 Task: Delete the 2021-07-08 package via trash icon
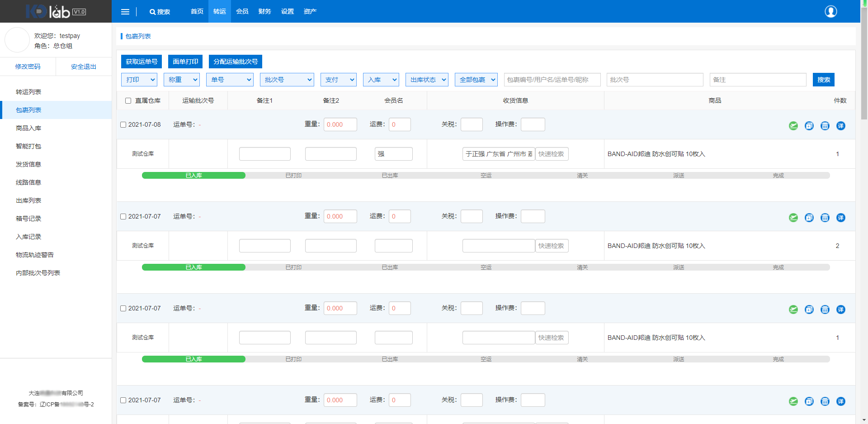(x=825, y=126)
